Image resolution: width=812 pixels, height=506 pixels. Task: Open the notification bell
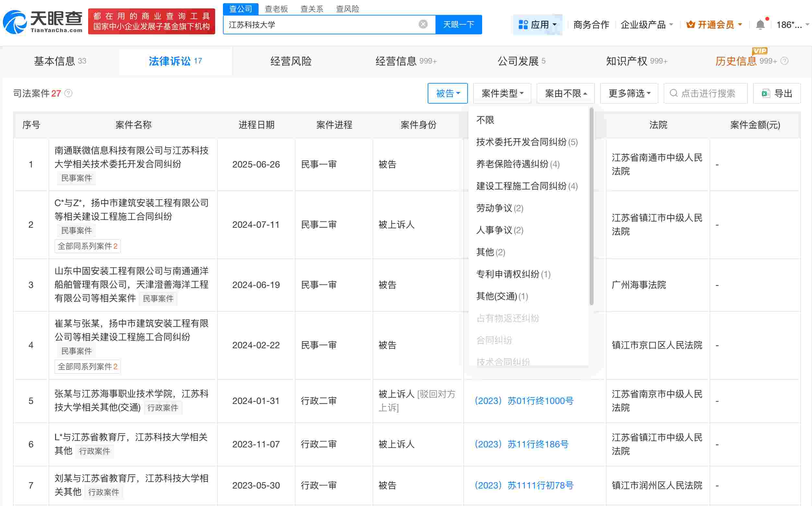[760, 24]
